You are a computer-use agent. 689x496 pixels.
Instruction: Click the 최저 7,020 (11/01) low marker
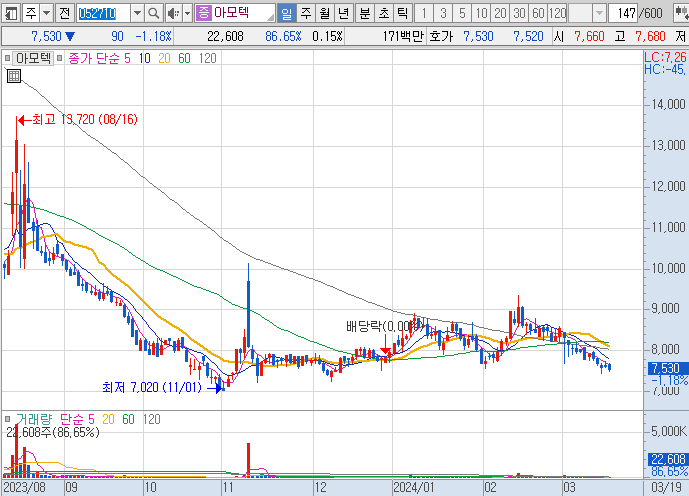point(162,387)
